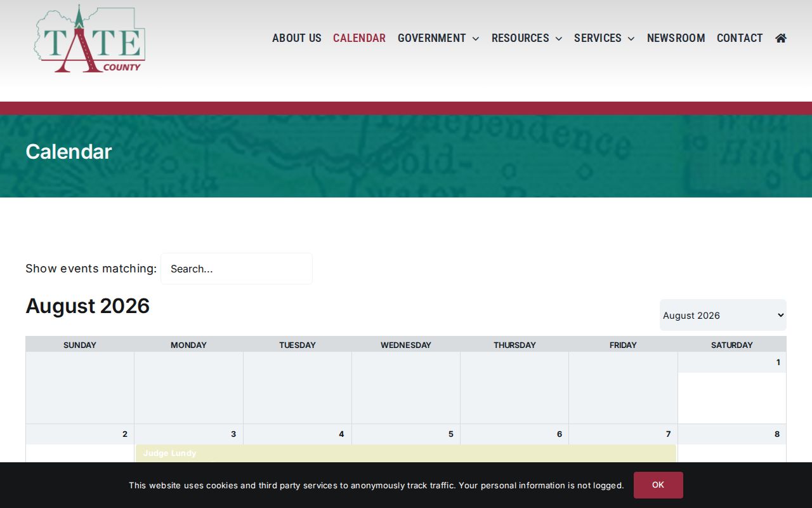Viewport: 812px width, 508px height.
Task: Open the Tate County logo homepage link
Action: 90,38
